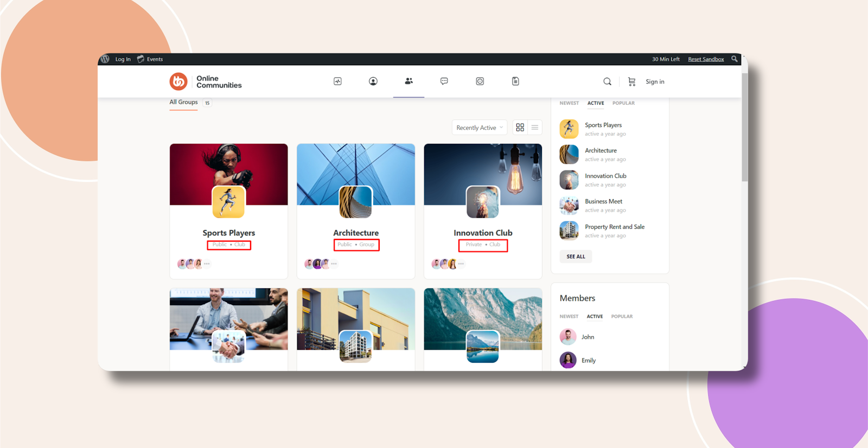Open Innovation Club in sidebar list
868x448 pixels.
tap(605, 176)
